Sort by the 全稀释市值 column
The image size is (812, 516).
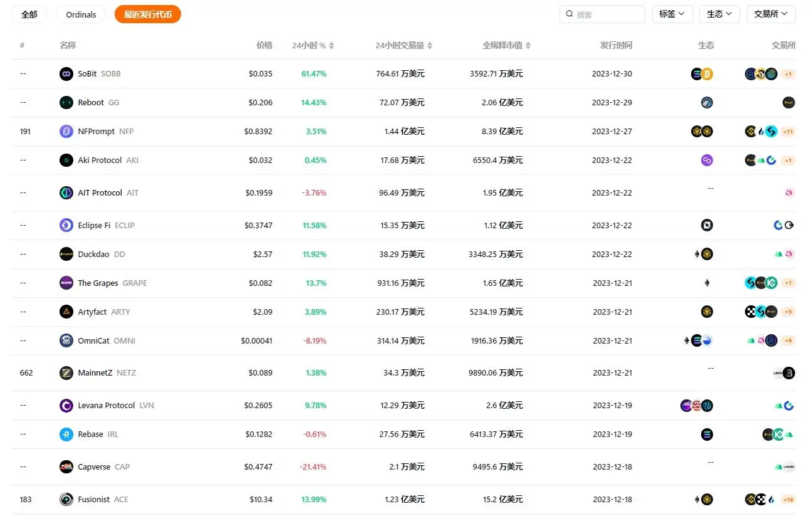[x=506, y=45]
